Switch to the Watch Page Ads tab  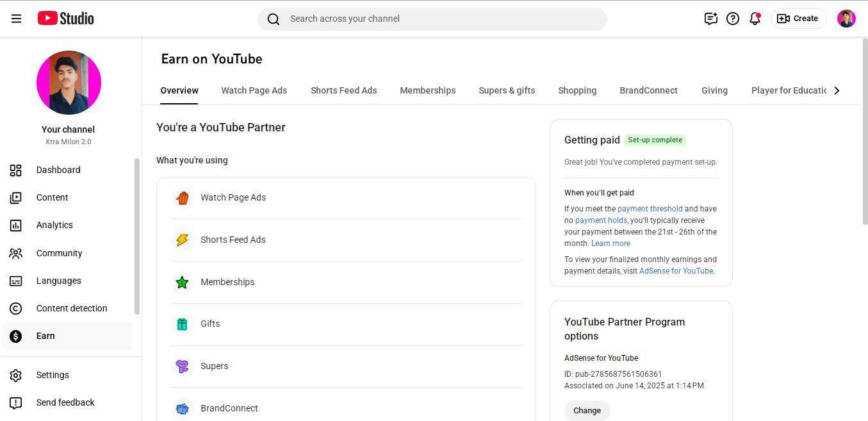[254, 90]
